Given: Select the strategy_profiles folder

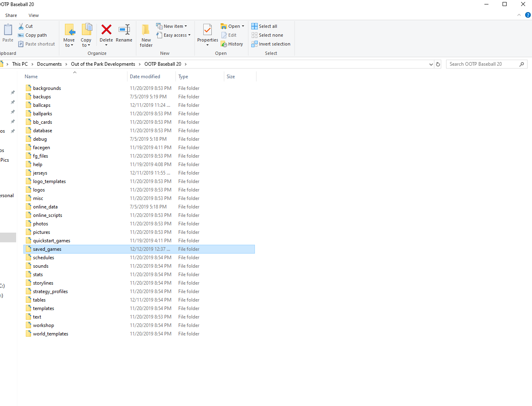Looking at the screenshot, I should pos(50,291).
